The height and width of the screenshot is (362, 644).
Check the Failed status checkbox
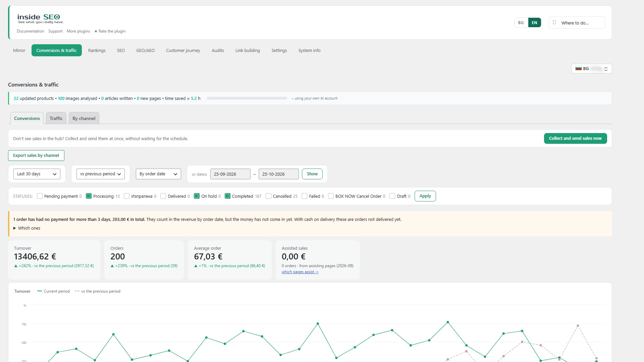tap(304, 196)
